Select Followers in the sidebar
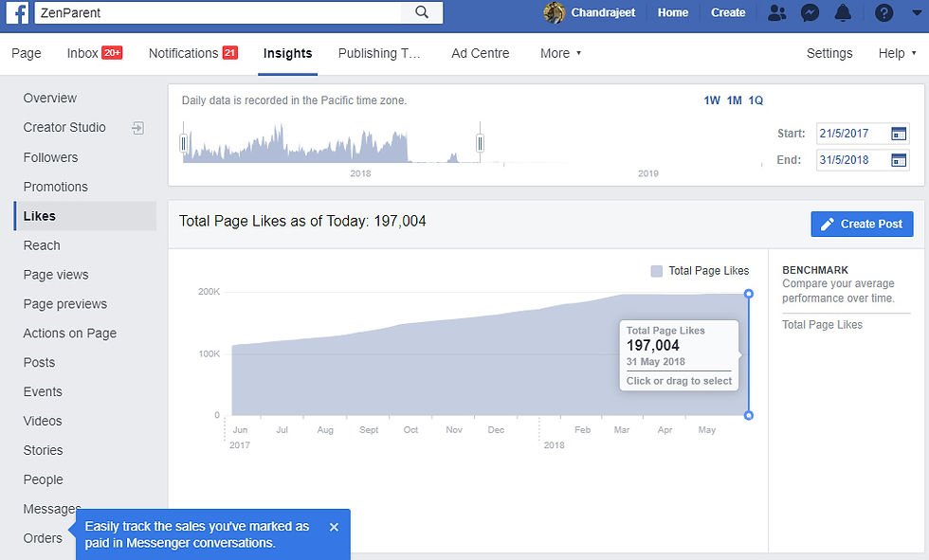The width and height of the screenshot is (929, 560). pyautogui.click(x=50, y=157)
